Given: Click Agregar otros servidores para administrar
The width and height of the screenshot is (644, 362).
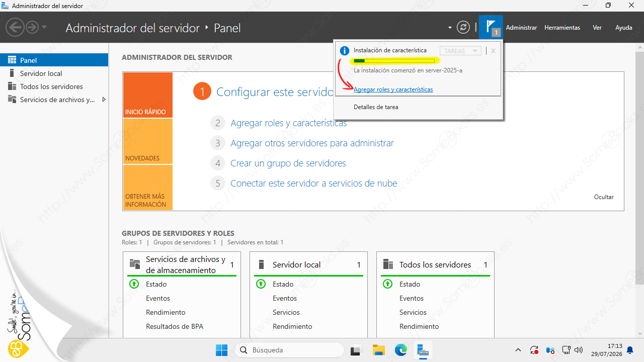Looking at the screenshot, I should click(312, 143).
